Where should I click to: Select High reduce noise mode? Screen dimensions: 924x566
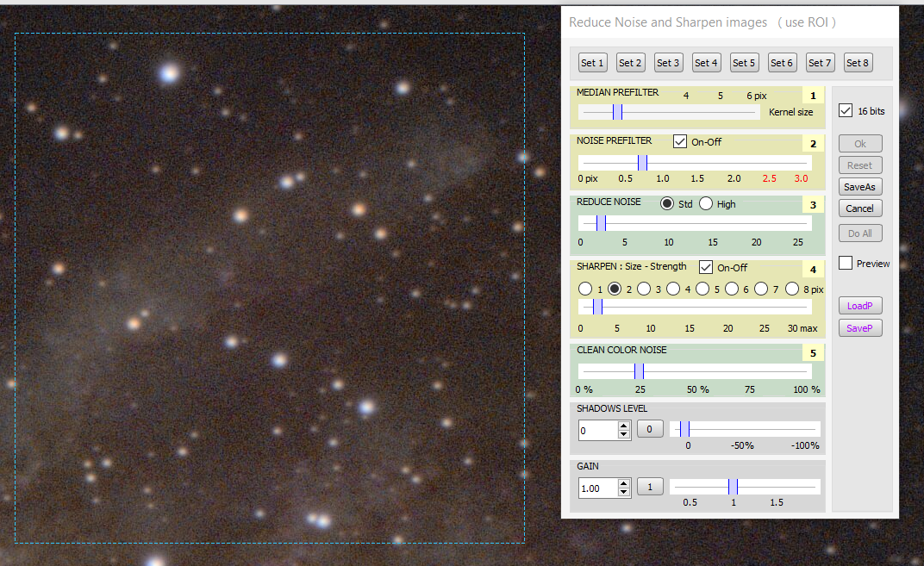pos(705,204)
